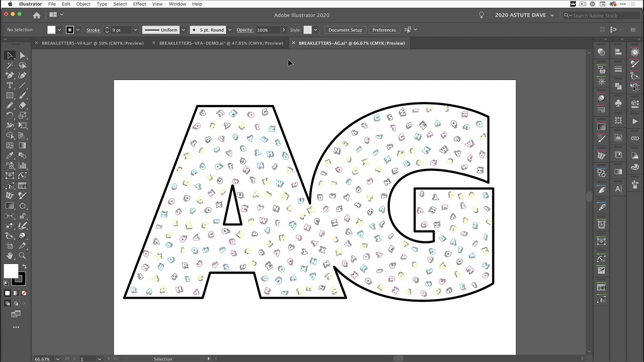This screenshot has height=362, width=644.
Task: Select the Direct Selection tool
Action: [x=23, y=55]
